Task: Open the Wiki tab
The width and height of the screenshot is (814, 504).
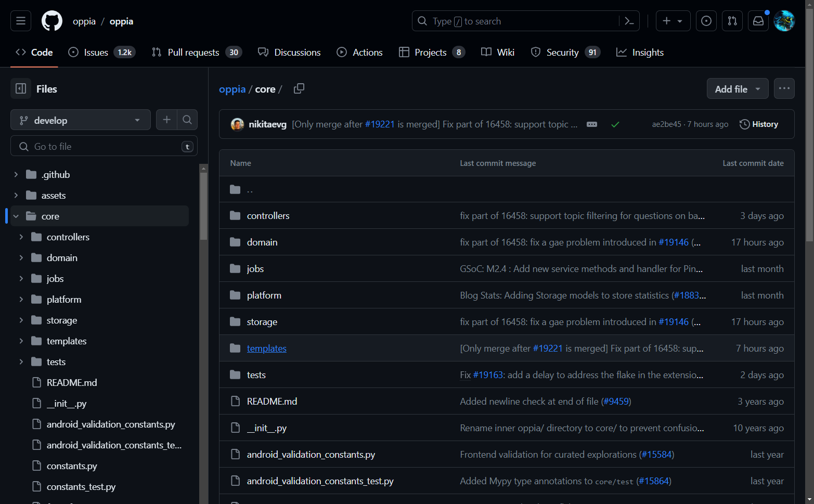Action: point(498,52)
